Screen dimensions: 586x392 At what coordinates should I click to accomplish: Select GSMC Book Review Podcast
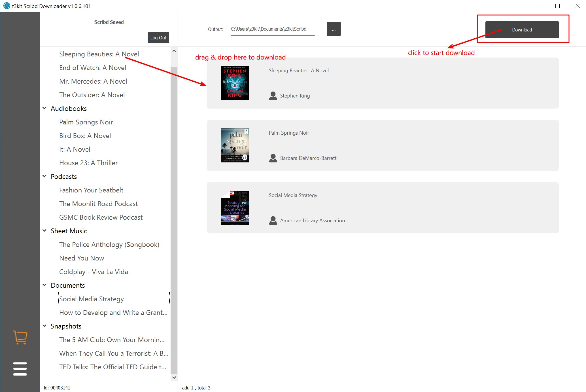pos(101,217)
